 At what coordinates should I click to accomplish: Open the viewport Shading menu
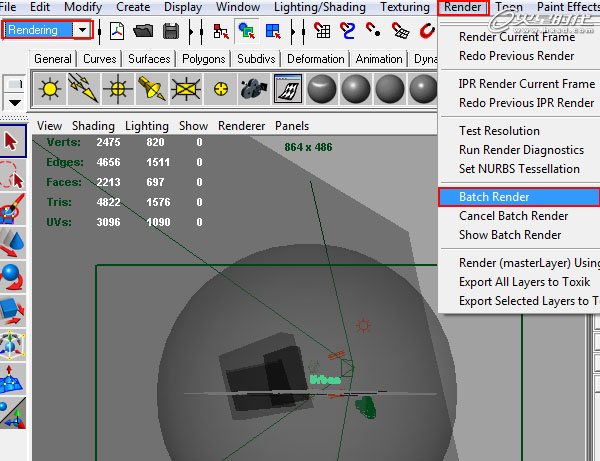(x=93, y=126)
